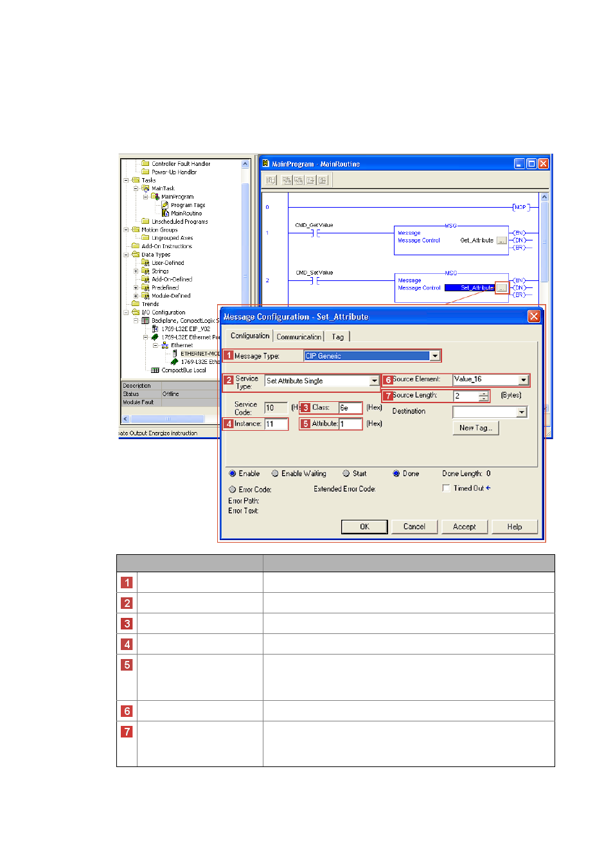Select the Start radio button

click(x=346, y=473)
